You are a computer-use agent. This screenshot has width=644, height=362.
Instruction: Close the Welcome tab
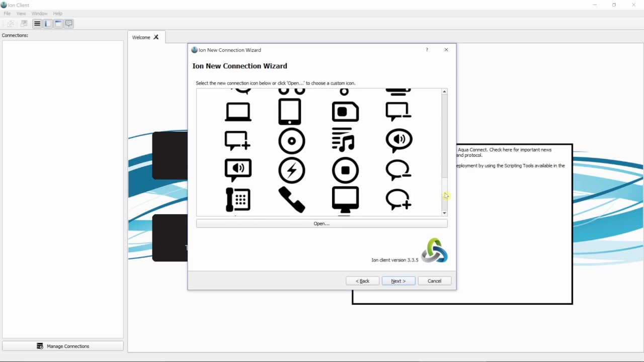tap(156, 37)
